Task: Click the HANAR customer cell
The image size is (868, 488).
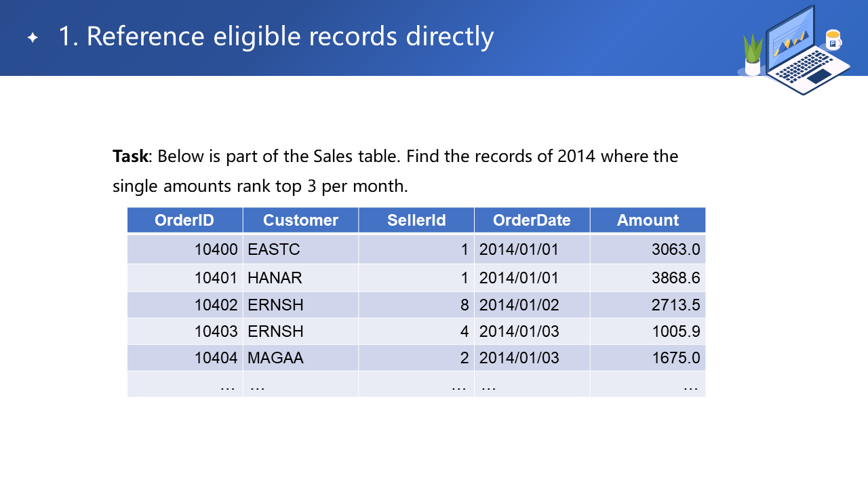Action: click(x=275, y=278)
